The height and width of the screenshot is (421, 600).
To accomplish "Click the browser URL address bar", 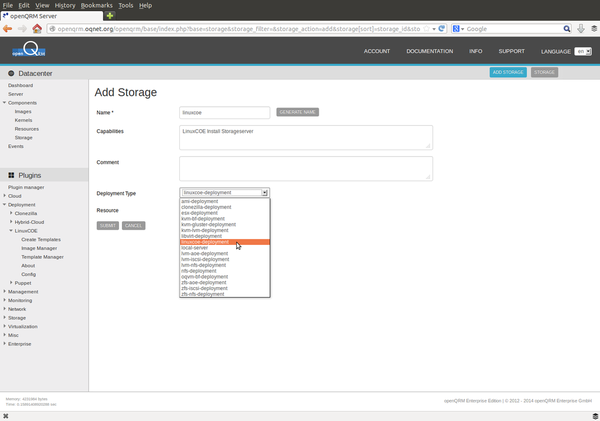I will pyautogui.click(x=239, y=29).
